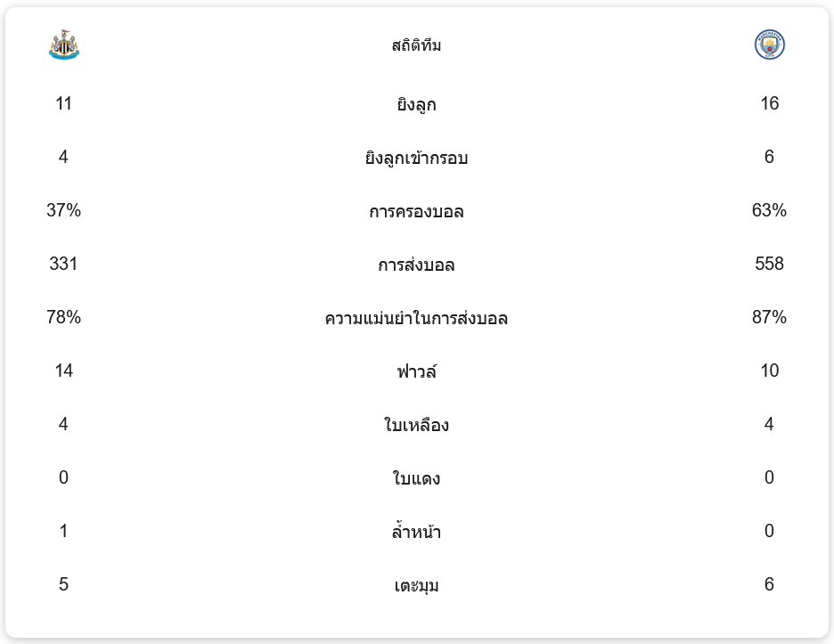This screenshot has height=644, width=834.
Task: Select the ใบแดง red cards label
Action: tap(416, 479)
